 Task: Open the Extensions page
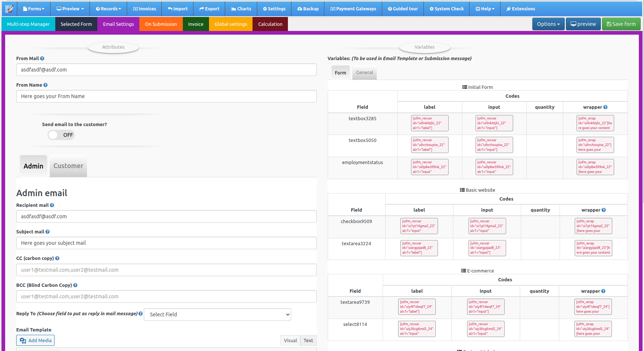coord(520,8)
